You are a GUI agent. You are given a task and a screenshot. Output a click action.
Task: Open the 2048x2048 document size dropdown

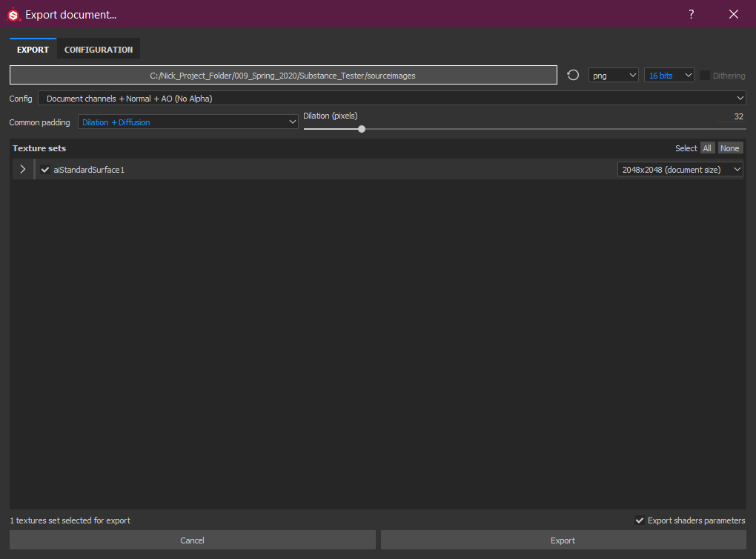pos(680,169)
